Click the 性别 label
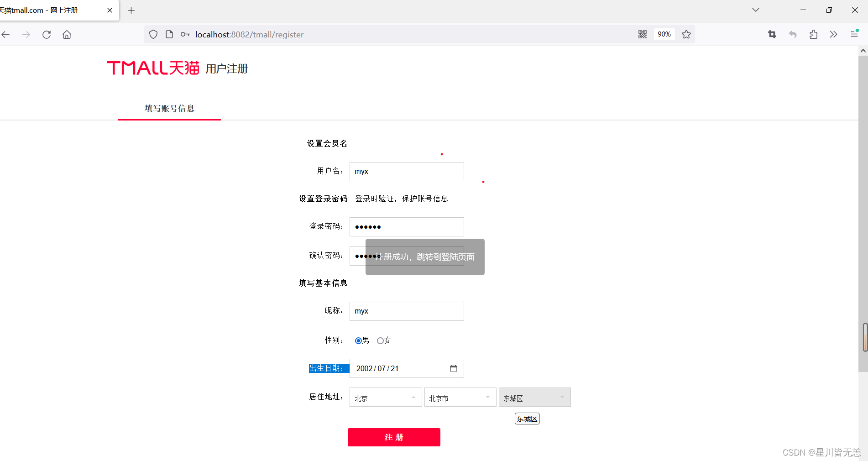The height and width of the screenshot is (461, 868). tap(334, 341)
